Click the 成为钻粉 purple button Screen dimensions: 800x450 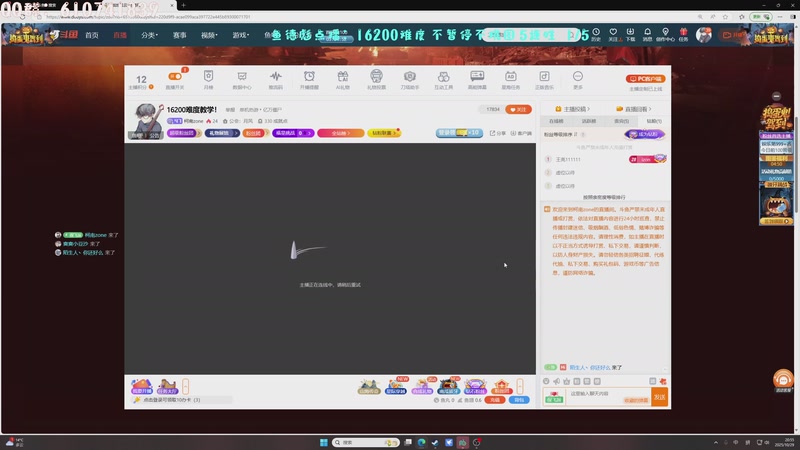pos(644,134)
